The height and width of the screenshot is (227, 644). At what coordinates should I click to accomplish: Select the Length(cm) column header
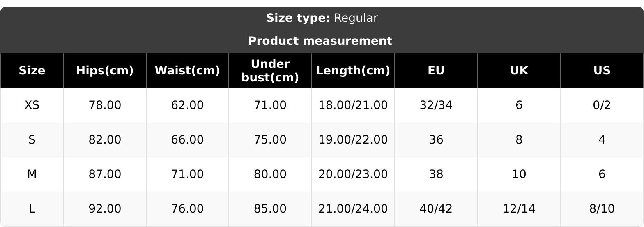[x=353, y=71]
